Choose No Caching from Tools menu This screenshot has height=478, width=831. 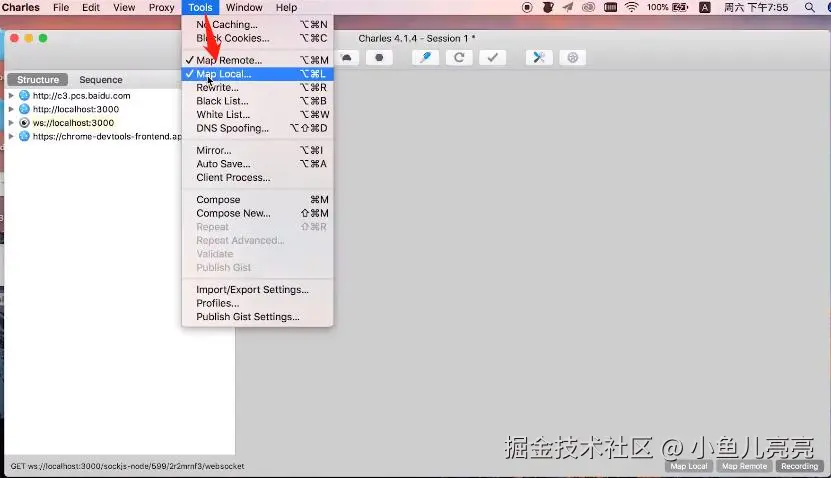[x=258, y=24]
